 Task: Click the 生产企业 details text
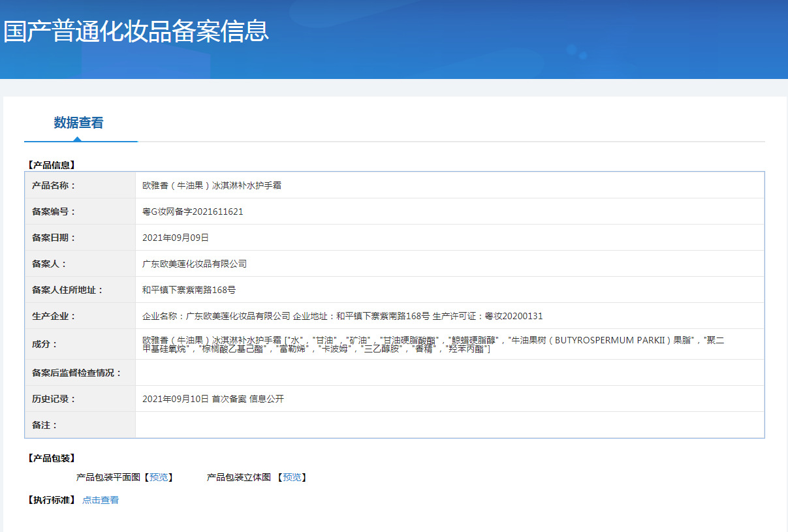coord(343,316)
